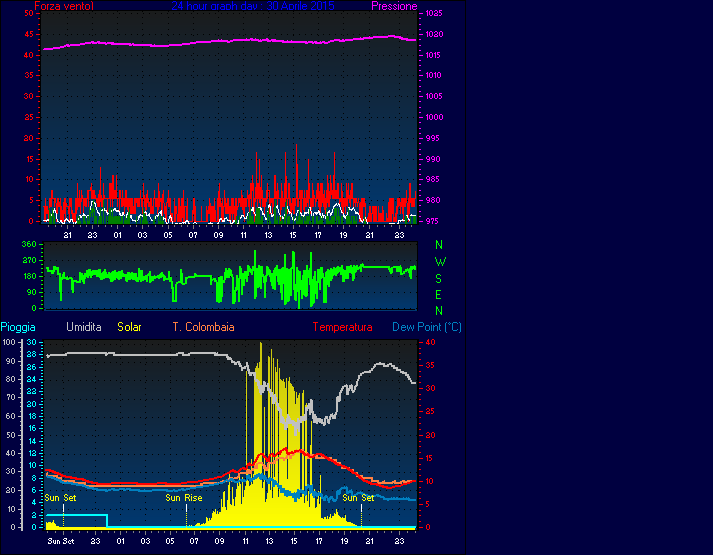This screenshot has height=555, width=713.
Task: Select the 'Forza vento' label in red
Action: click(64, 6)
